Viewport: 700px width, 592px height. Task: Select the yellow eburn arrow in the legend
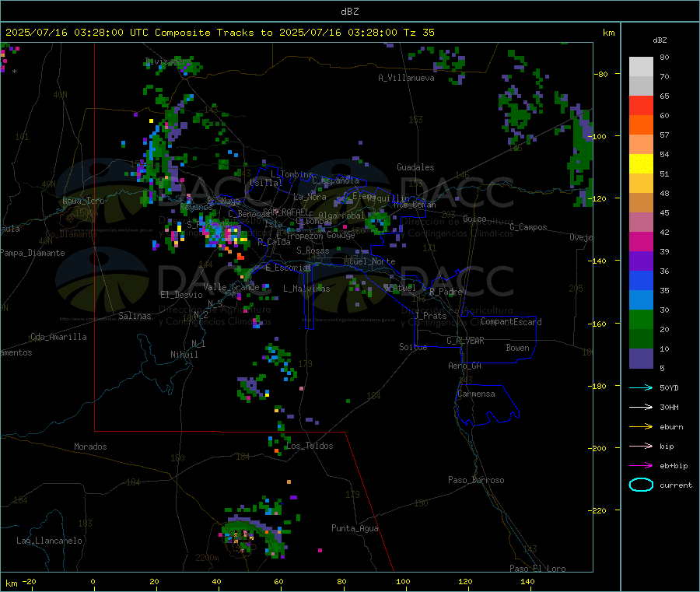pos(641,427)
